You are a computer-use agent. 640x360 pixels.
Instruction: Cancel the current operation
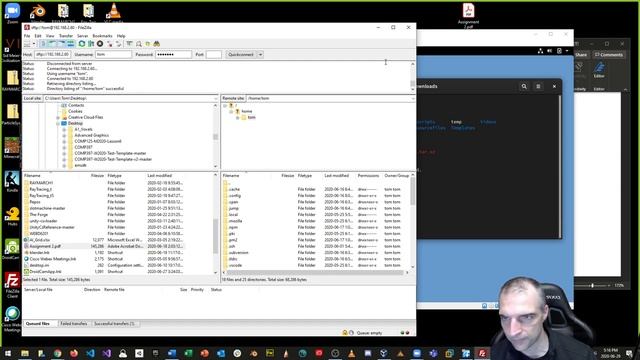click(100, 44)
